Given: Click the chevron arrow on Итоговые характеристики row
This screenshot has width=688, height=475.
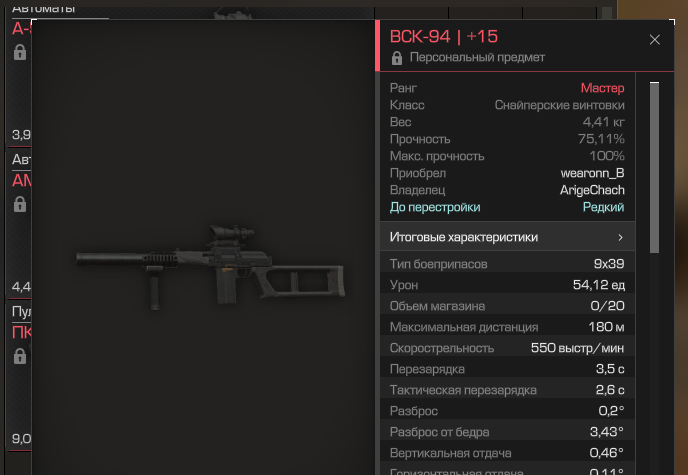Looking at the screenshot, I should [620, 237].
